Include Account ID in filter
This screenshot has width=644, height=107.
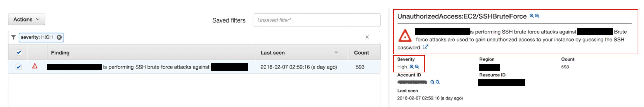tap(432, 82)
